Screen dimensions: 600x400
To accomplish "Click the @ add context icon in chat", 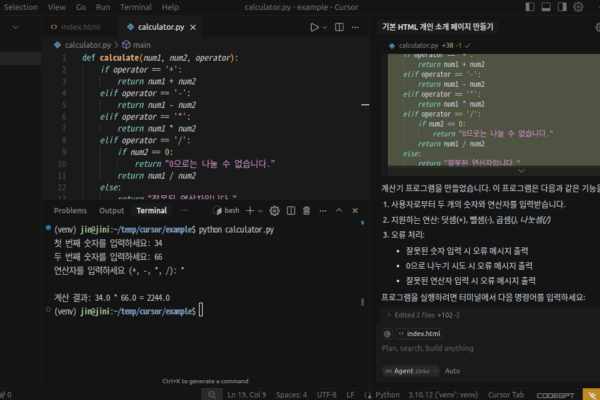I will point(387,333).
